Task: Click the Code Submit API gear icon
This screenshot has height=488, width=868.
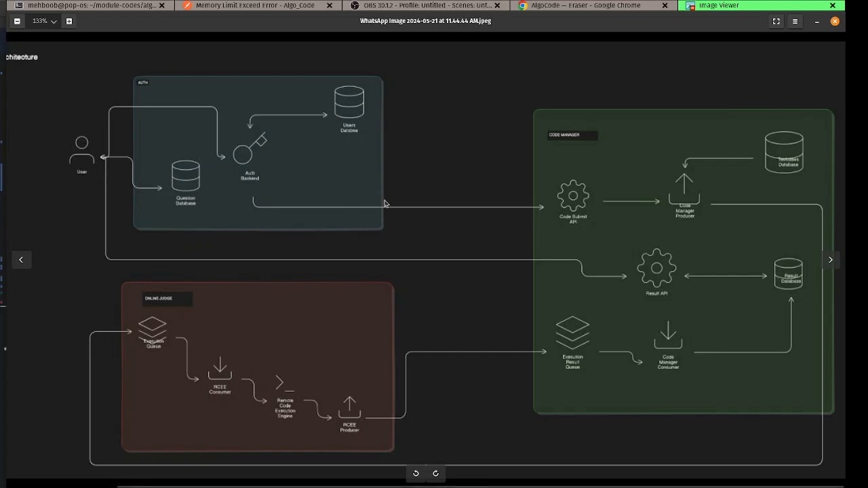Action: click(573, 196)
